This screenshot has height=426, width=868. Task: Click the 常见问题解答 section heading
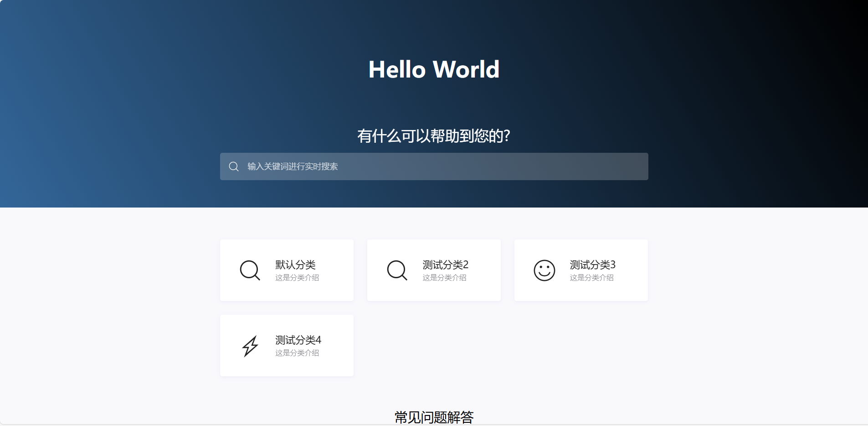coord(434,417)
